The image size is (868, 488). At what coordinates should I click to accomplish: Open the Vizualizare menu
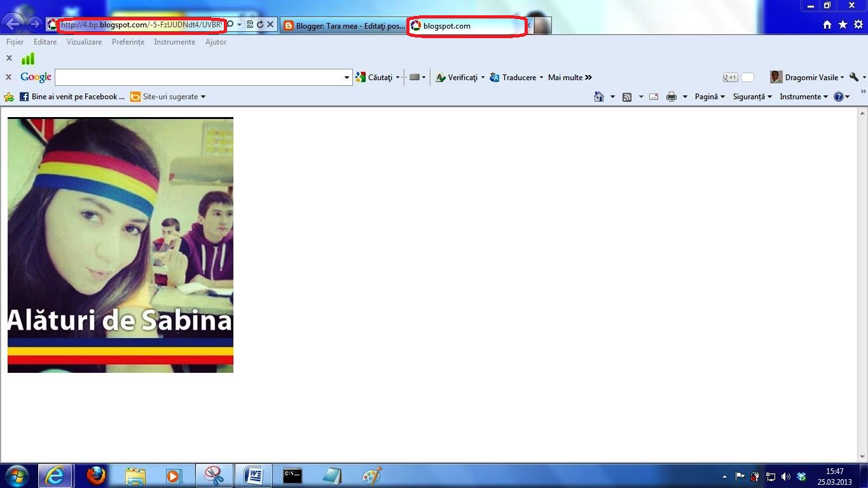(x=84, y=42)
